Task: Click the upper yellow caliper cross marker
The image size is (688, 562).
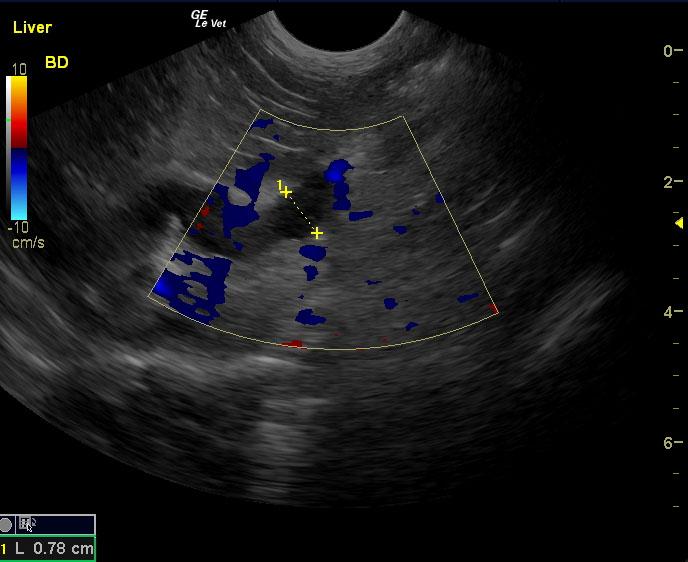Action: (287, 192)
